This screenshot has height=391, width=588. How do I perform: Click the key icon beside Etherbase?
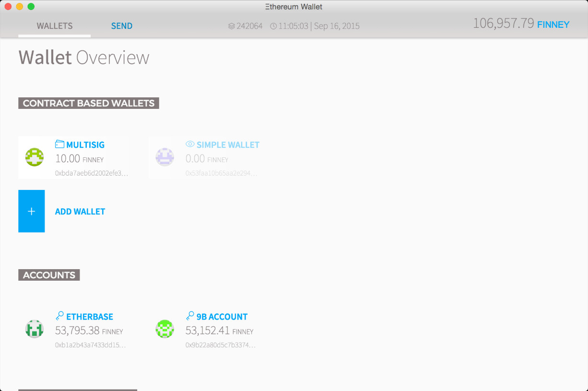[x=59, y=316]
